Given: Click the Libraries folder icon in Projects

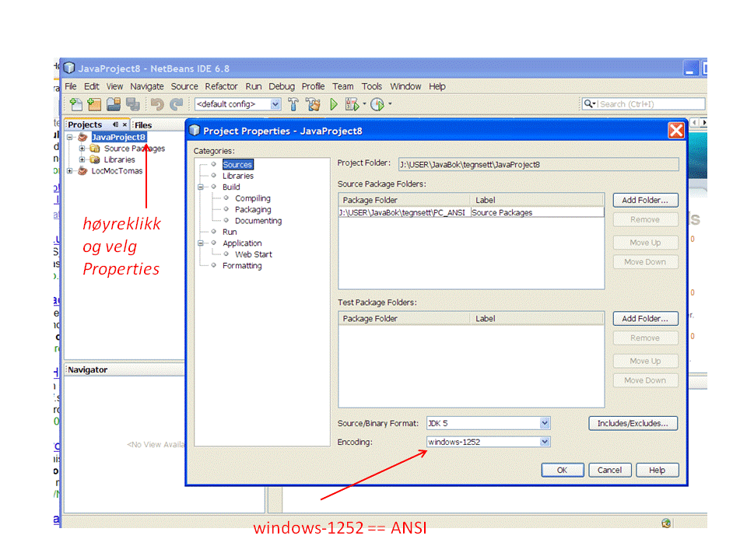Looking at the screenshot, I should (x=95, y=159).
